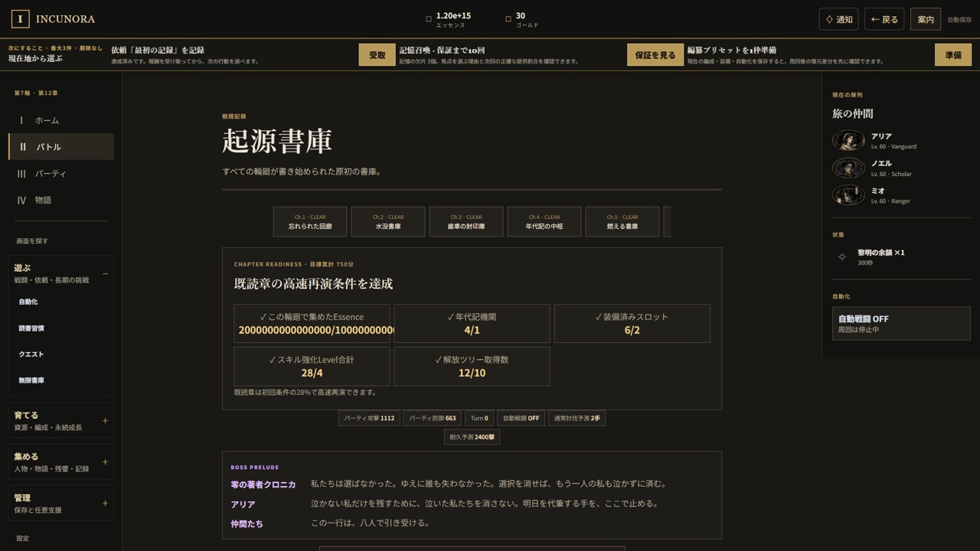Open パーティ in the sidebar
The width and height of the screenshot is (980, 551).
60,174
